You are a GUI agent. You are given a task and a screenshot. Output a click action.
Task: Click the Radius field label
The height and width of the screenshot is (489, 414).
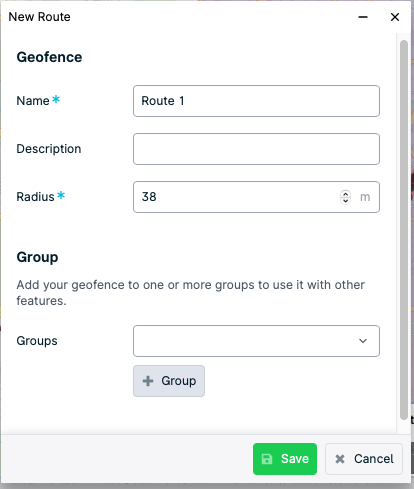point(35,197)
